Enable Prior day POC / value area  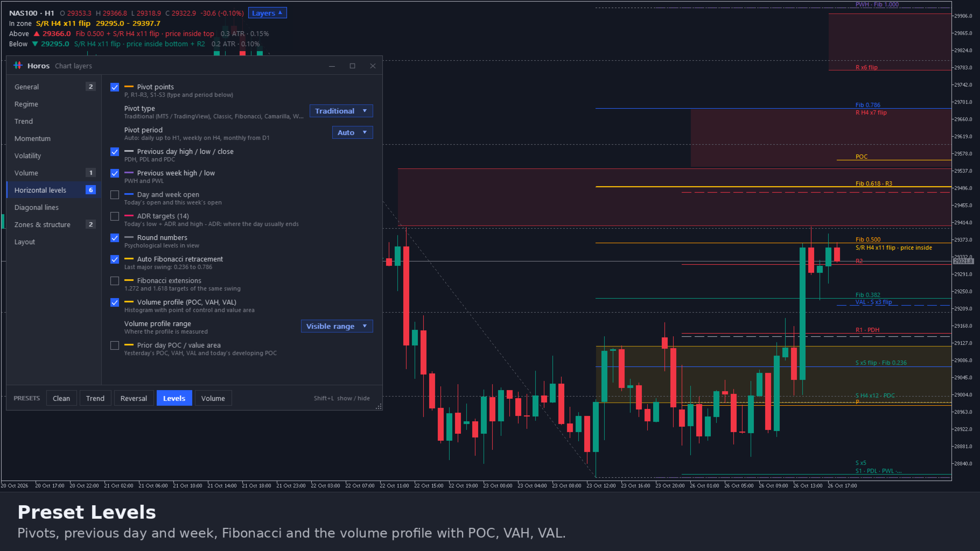[115, 345]
